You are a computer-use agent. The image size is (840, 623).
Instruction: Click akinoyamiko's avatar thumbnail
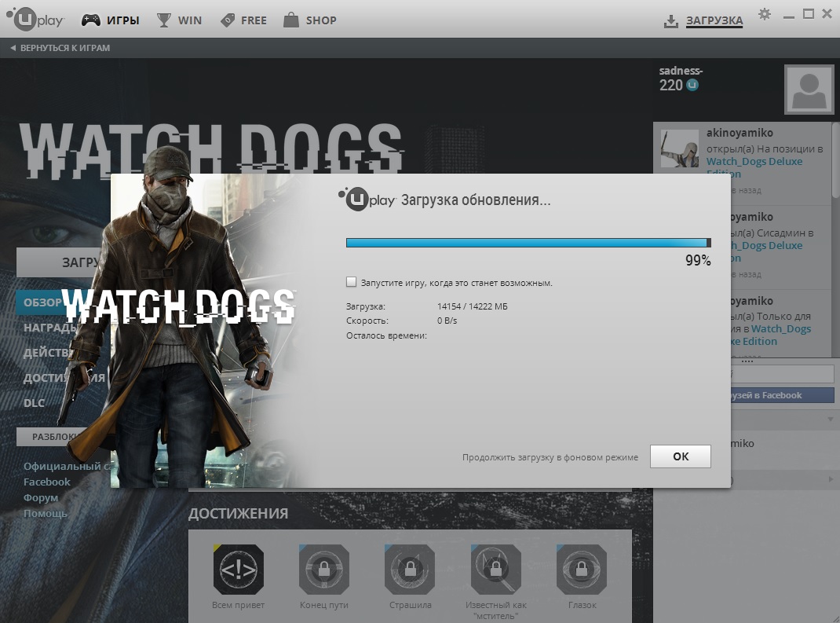pyautogui.click(x=680, y=148)
